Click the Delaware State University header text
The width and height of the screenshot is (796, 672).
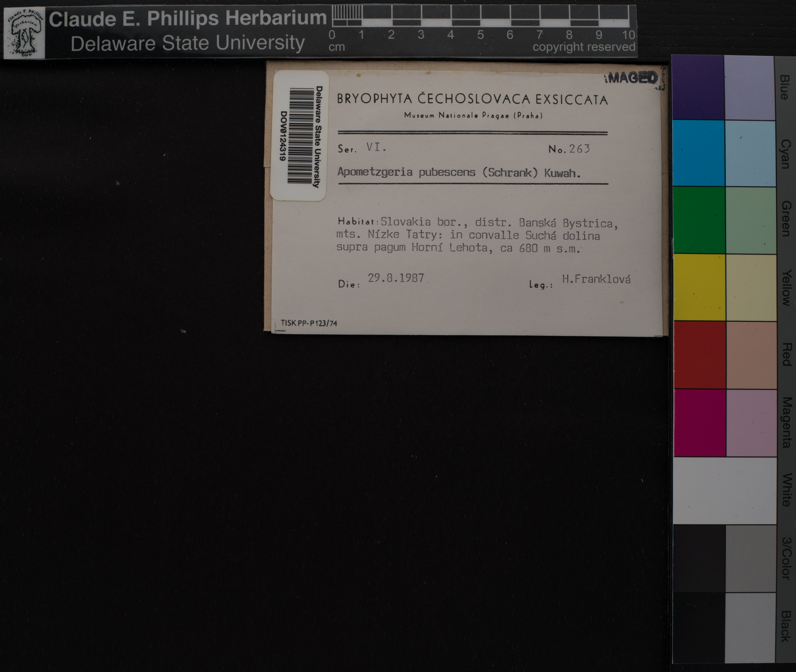tap(188, 43)
